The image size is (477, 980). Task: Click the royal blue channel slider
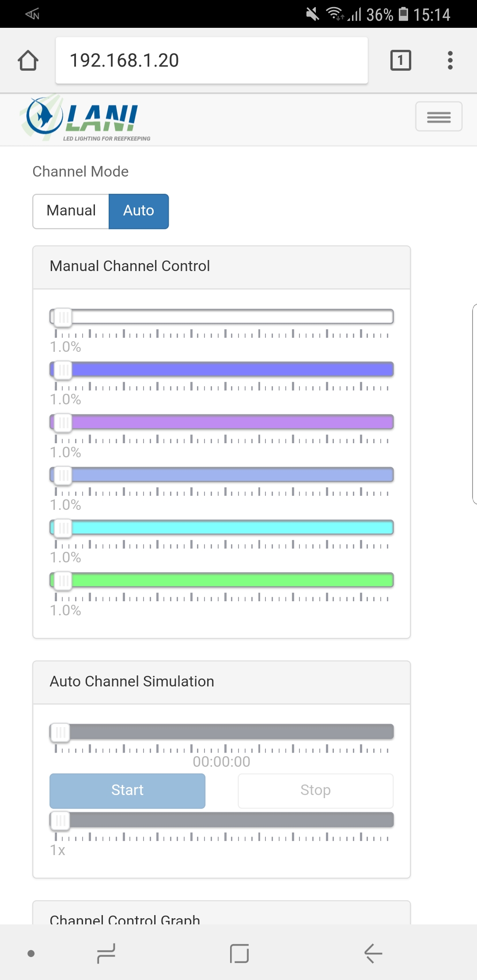(x=230, y=369)
